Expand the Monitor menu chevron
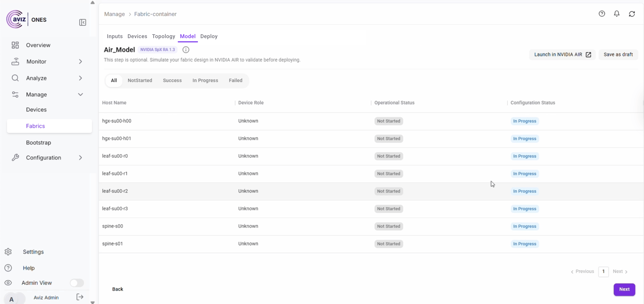This screenshot has width=644, height=304. point(80,62)
